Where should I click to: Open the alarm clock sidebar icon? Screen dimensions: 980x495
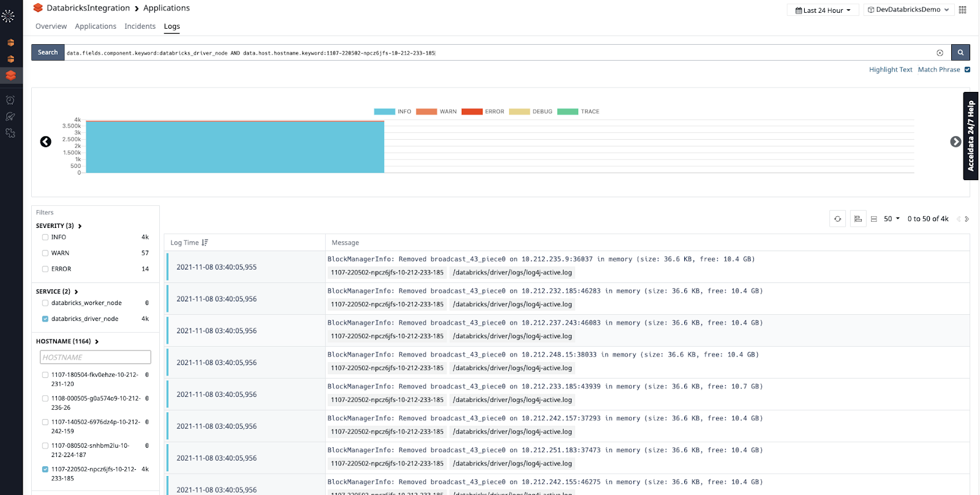10,100
